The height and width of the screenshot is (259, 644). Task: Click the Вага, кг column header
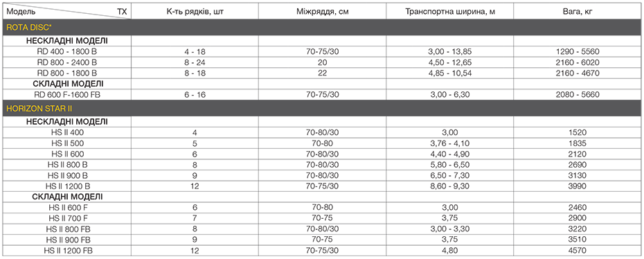click(x=578, y=12)
